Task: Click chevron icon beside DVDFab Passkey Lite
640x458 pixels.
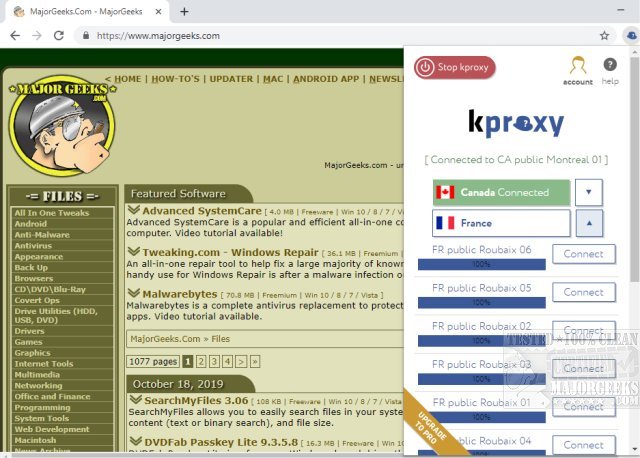Action: 135,441
